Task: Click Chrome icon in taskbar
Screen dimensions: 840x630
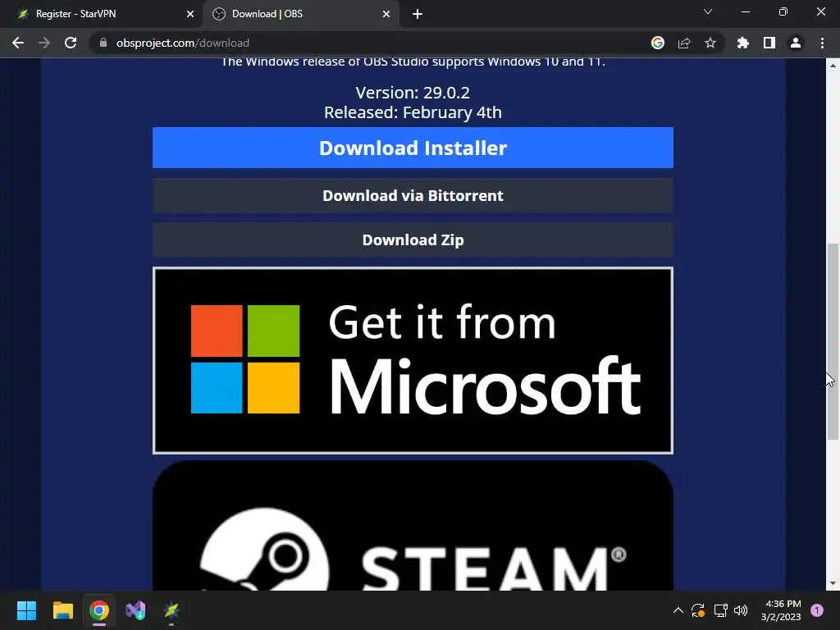Action: point(99,610)
